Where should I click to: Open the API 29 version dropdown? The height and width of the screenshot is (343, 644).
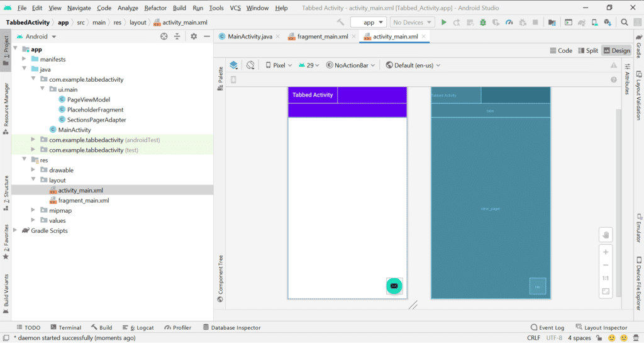(x=309, y=65)
